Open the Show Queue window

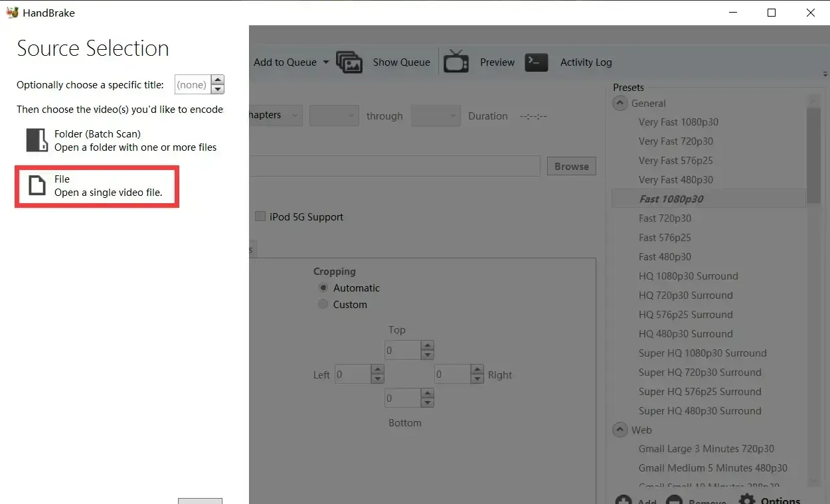pyautogui.click(x=383, y=62)
